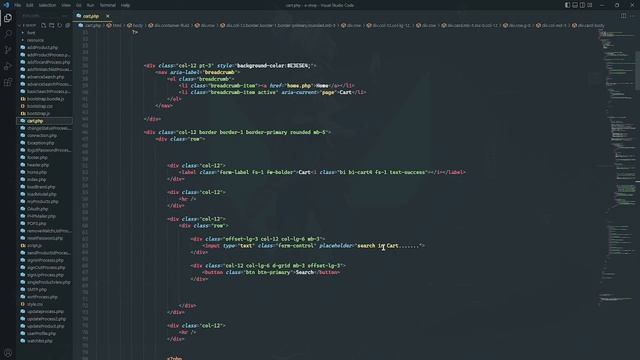Screen dimensions: 640x360
Task: Open index.php in the explorer
Action: tap(36, 180)
